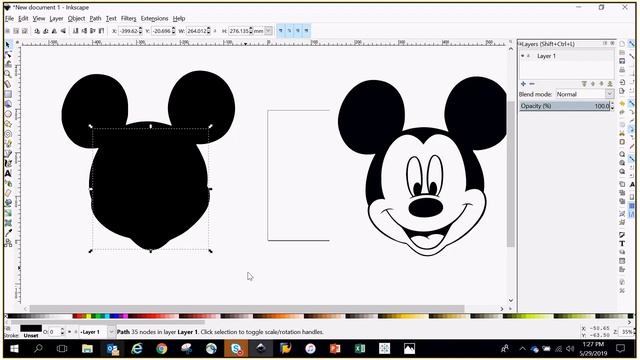Select the Selector arrow tool
640x360 pixels.
coord(8,44)
